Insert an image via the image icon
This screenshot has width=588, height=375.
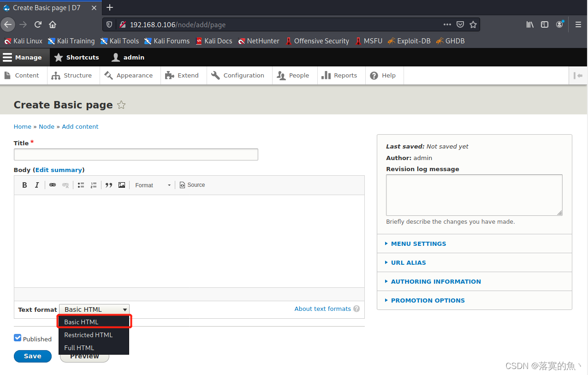pos(122,185)
